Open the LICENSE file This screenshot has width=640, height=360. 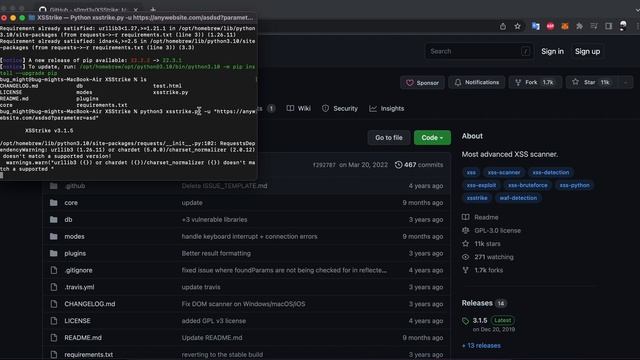click(x=77, y=321)
